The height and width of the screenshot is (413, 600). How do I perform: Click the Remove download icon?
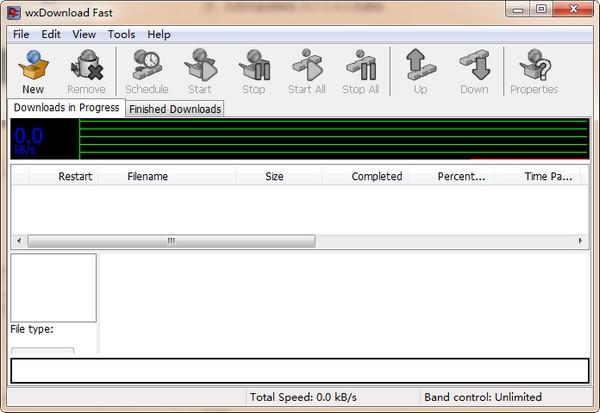[86, 71]
